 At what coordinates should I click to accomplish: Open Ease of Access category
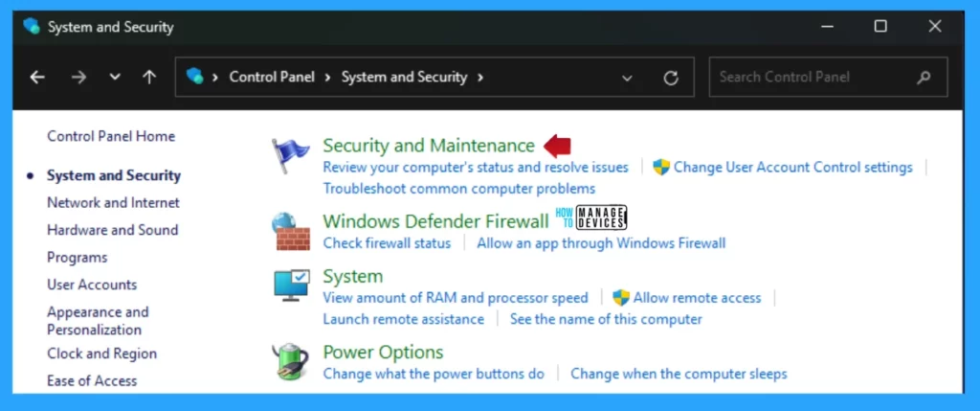pos(92,380)
